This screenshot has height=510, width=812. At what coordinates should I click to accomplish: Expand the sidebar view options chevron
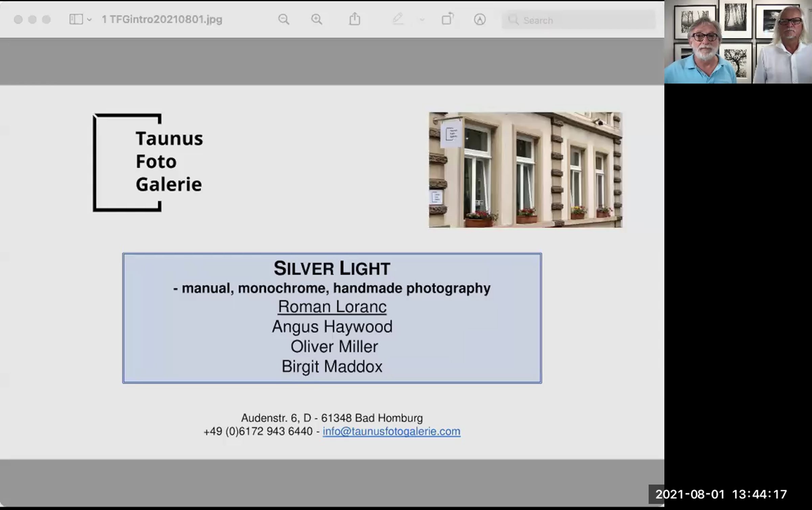tap(89, 20)
